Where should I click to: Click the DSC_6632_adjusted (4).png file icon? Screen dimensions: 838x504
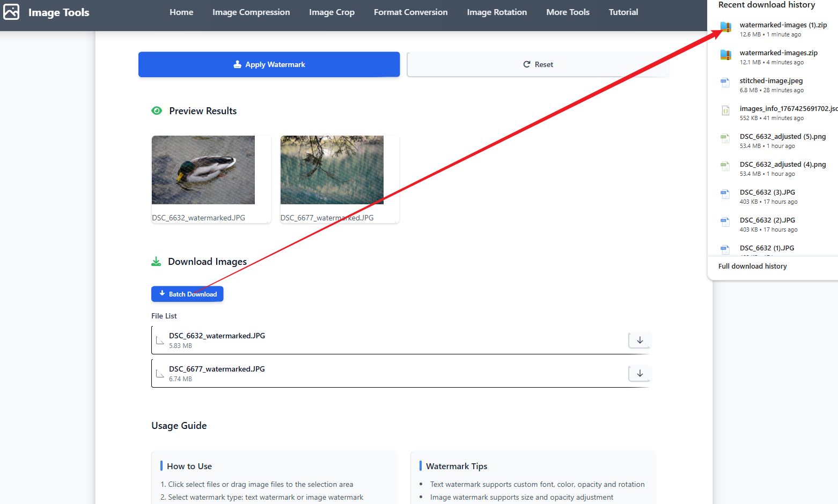[725, 166]
